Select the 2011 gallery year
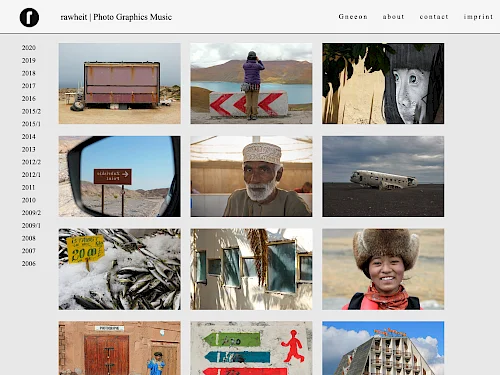500x375 pixels. pos(28,187)
